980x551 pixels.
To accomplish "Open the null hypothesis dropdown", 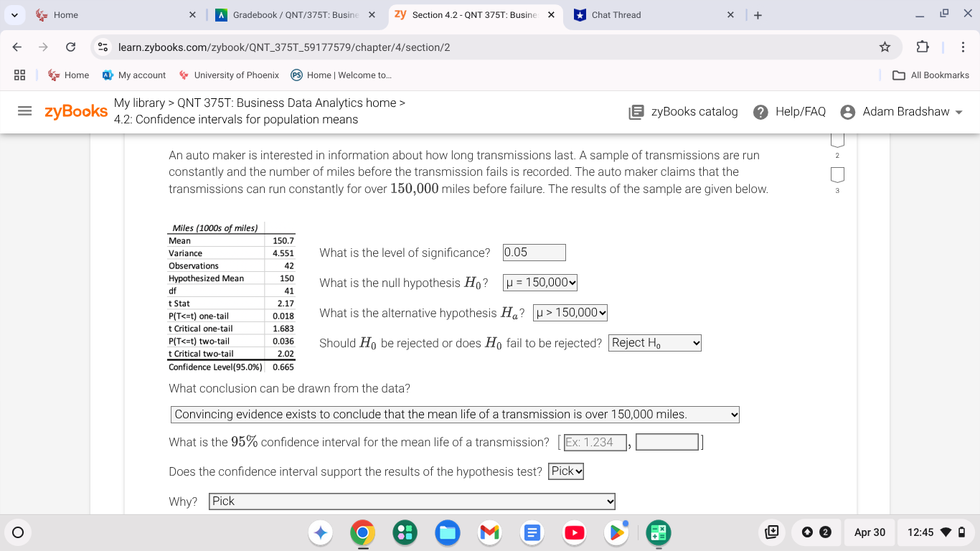I will click(540, 283).
